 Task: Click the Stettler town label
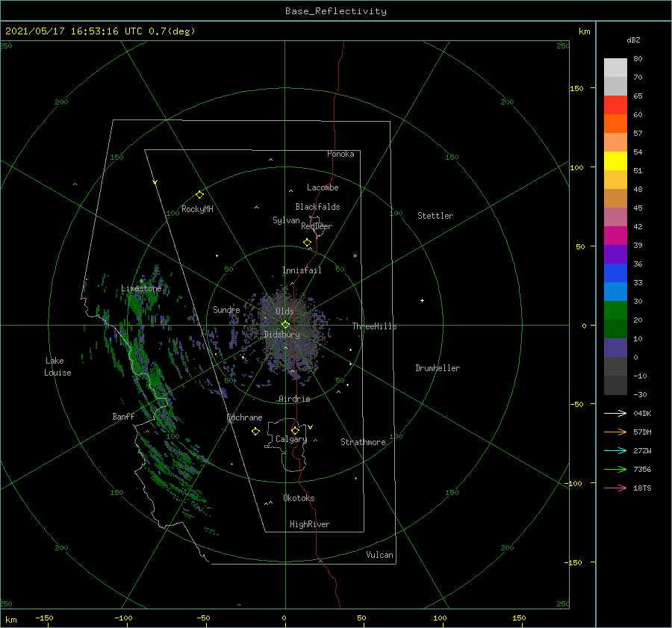[435, 216]
